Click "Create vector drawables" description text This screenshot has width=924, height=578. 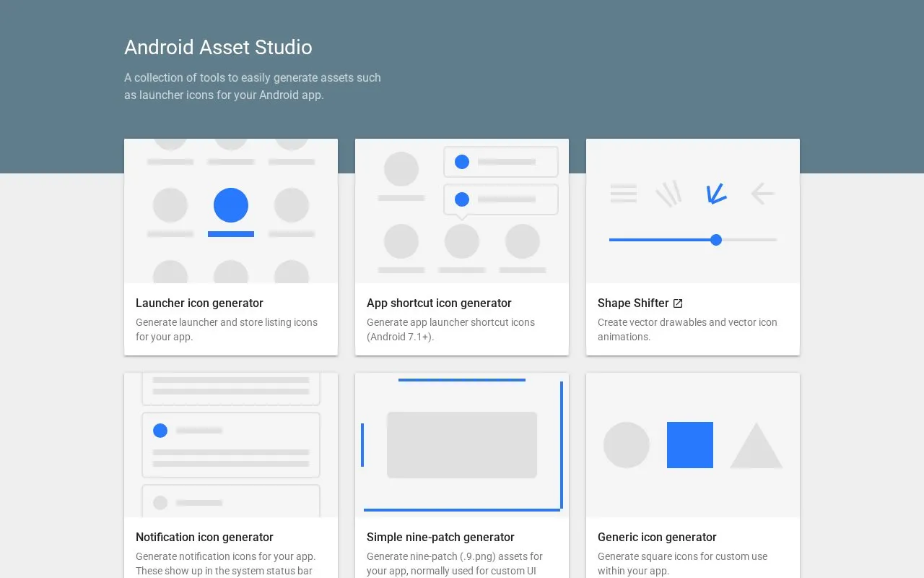pyautogui.click(x=687, y=329)
